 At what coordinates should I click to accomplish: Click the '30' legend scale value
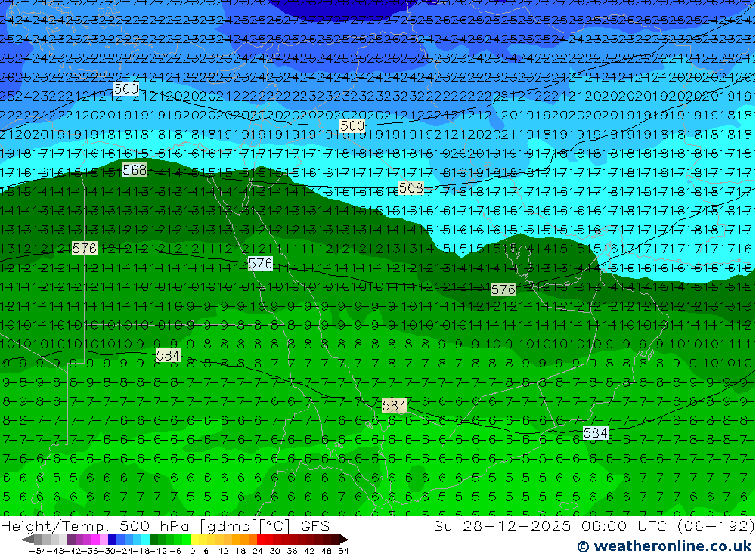point(275,551)
